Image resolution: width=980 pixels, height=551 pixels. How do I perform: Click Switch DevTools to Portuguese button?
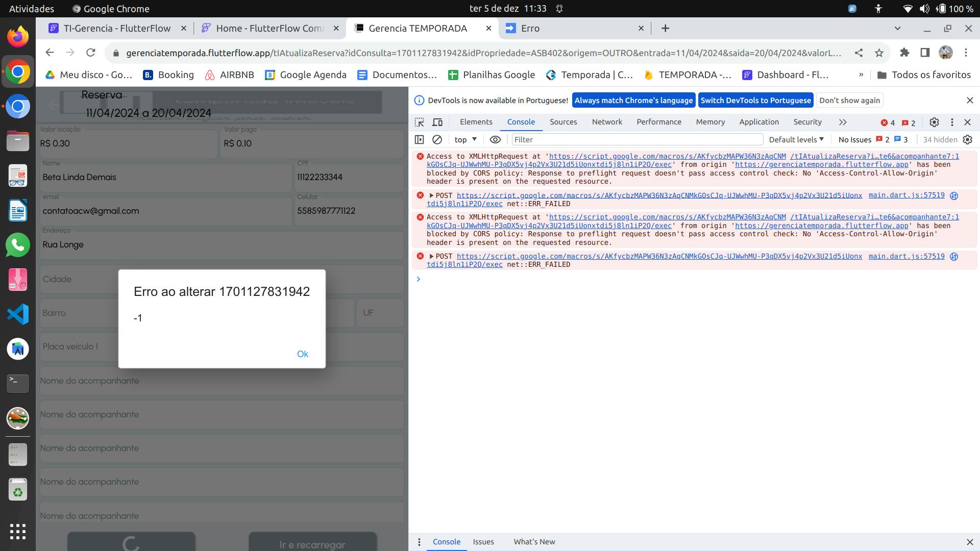755,101
